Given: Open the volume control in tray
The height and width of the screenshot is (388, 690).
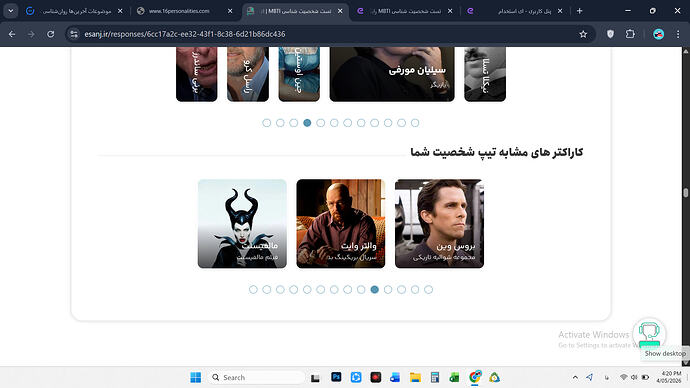Looking at the screenshot, I should 634,377.
